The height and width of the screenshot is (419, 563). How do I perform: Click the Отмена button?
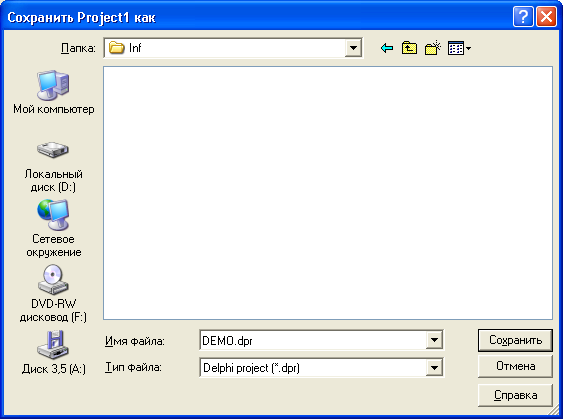[x=515, y=366]
